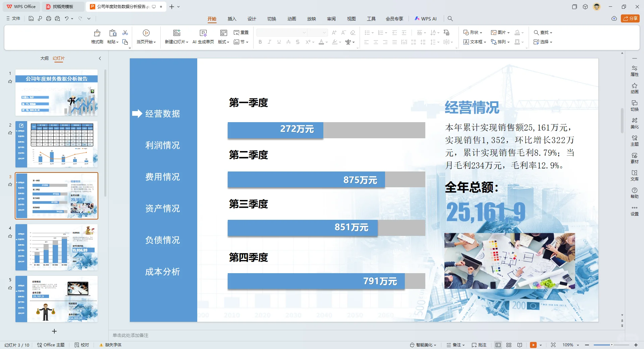
Task: Click the zoom out minus button
Action: pyautogui.click(x=587, y=345)
